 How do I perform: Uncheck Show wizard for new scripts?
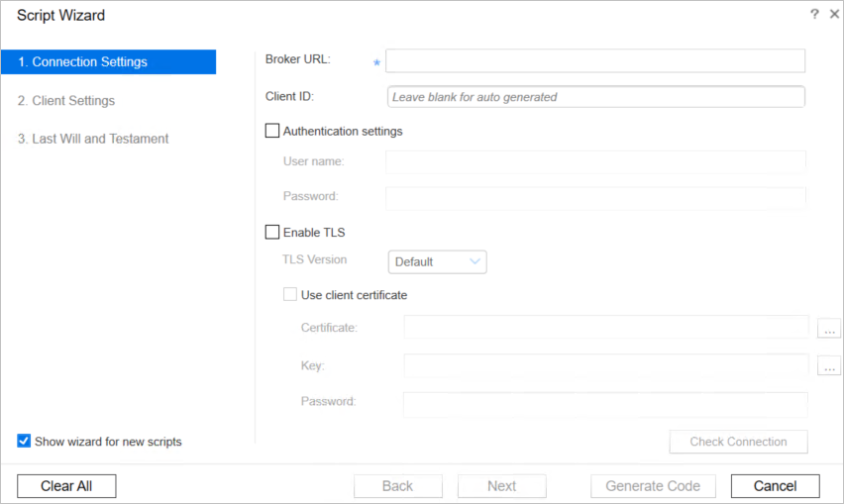click(24, 442)
